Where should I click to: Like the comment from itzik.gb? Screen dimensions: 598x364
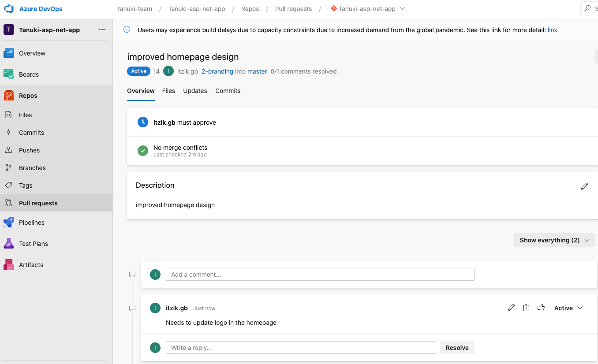pyautogui.click(x=541, y=307)
